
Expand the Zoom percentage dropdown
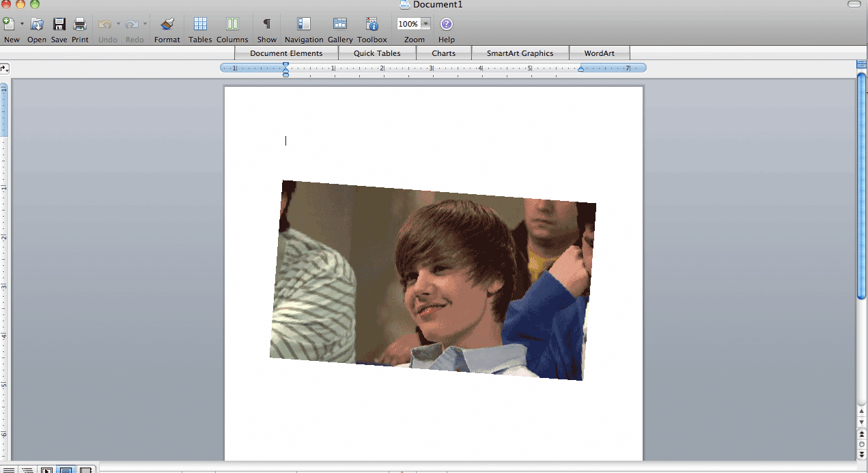(x=426, y=24)
